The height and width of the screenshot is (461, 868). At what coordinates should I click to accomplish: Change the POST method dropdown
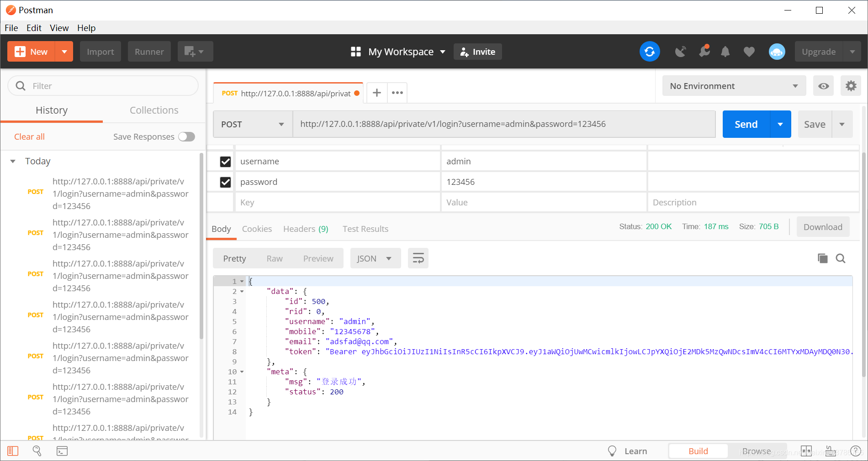click(253, 124)
